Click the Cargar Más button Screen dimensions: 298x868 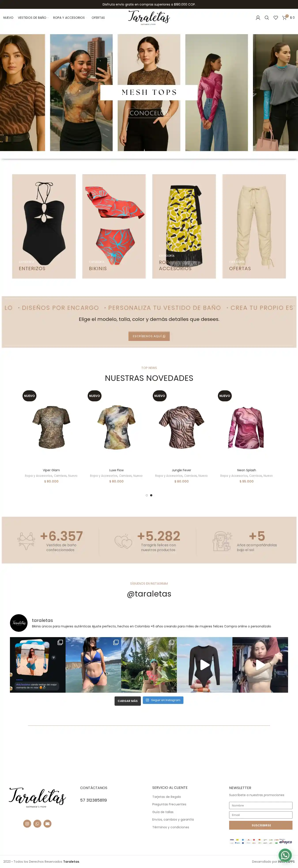tap(128, 701)
